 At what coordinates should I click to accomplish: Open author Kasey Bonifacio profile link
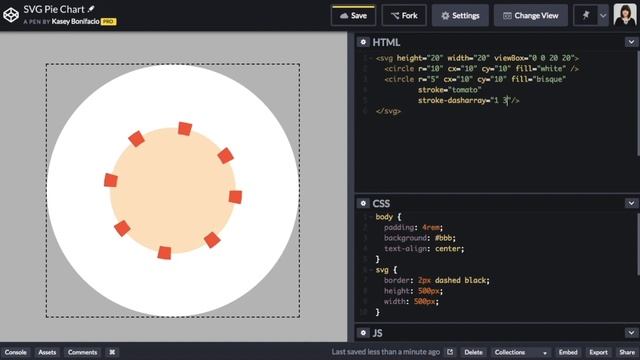click(x=76, y=21)
